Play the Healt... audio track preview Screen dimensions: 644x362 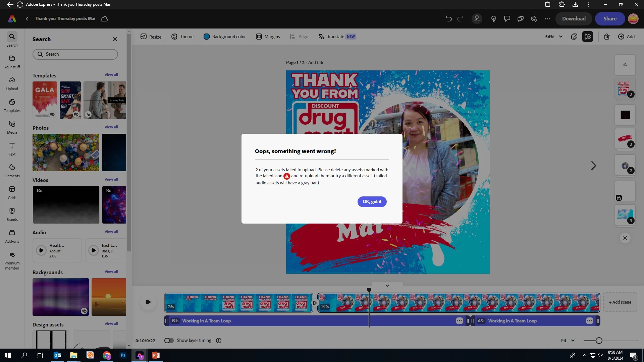pyautogui.click(x=41, y=250)
